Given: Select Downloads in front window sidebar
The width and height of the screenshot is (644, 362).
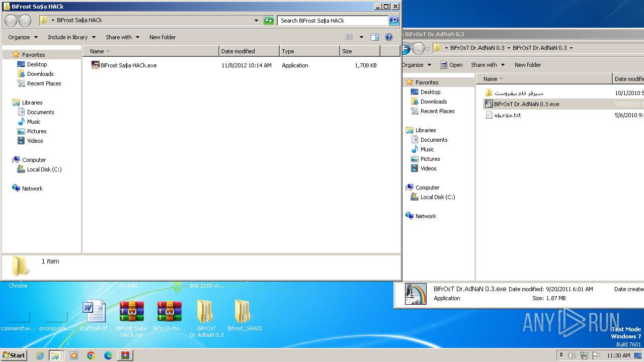Looking at the screenshot, I should click(x=40, y=74).
